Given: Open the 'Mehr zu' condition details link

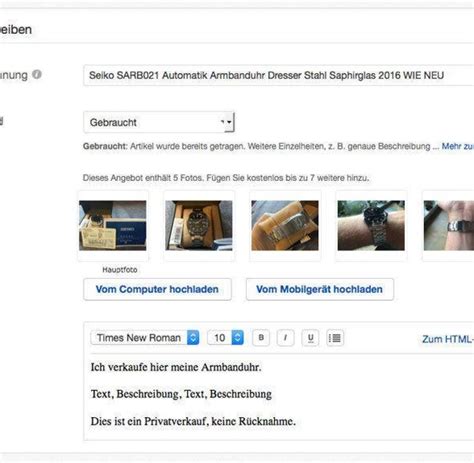Looking at the screenshot, I should [458, 146].
